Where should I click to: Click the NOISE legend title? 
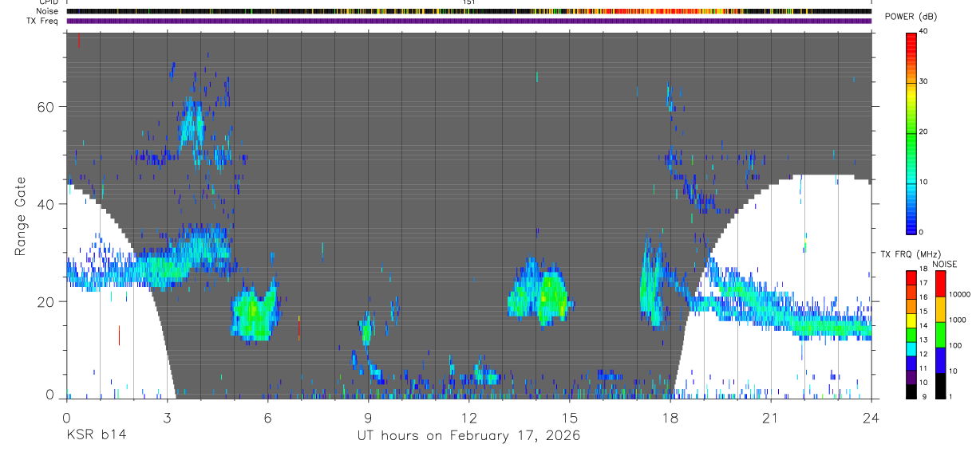coord(946,264)
